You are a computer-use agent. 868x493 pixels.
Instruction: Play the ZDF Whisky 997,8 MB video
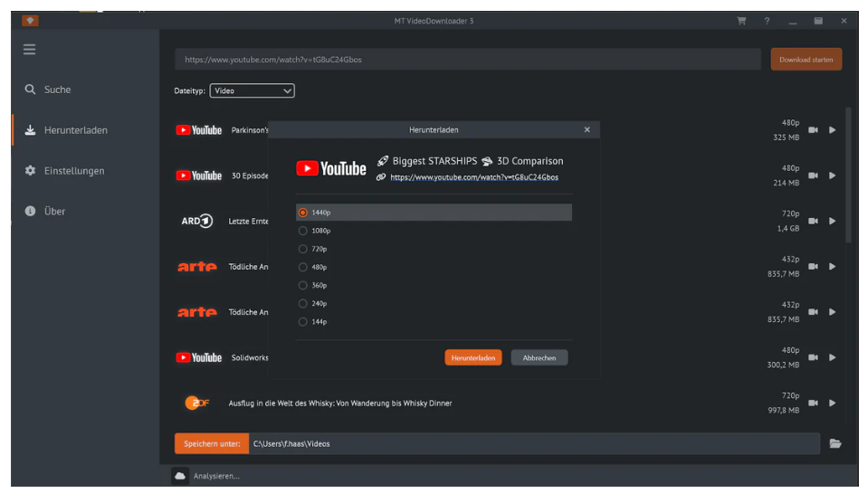point(832,403)
